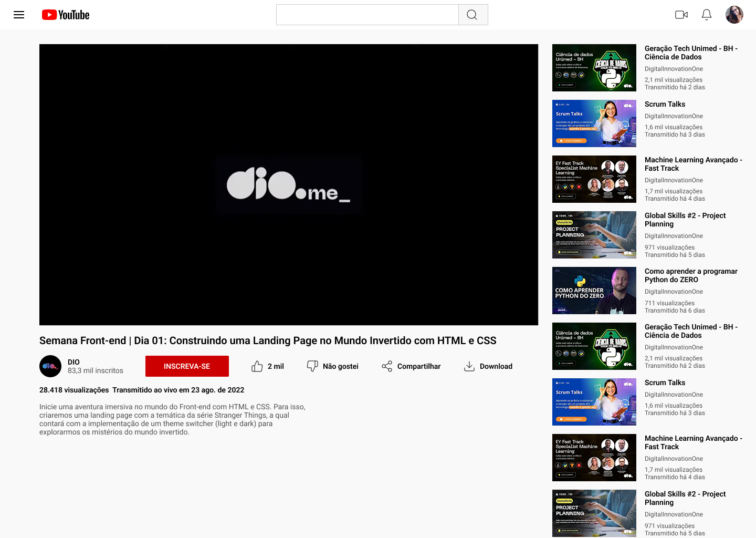This screenshot has height=538, width=756.
Task: Open second 'Machine Learning Avançado - Fast Track' title
Action: (x=693, y=442)
